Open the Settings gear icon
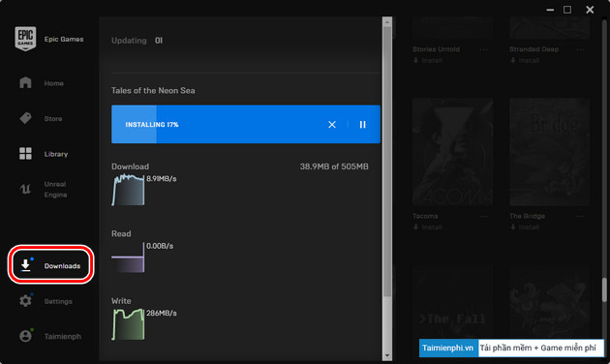Screen dimensions: 610x364 (25, 301)
